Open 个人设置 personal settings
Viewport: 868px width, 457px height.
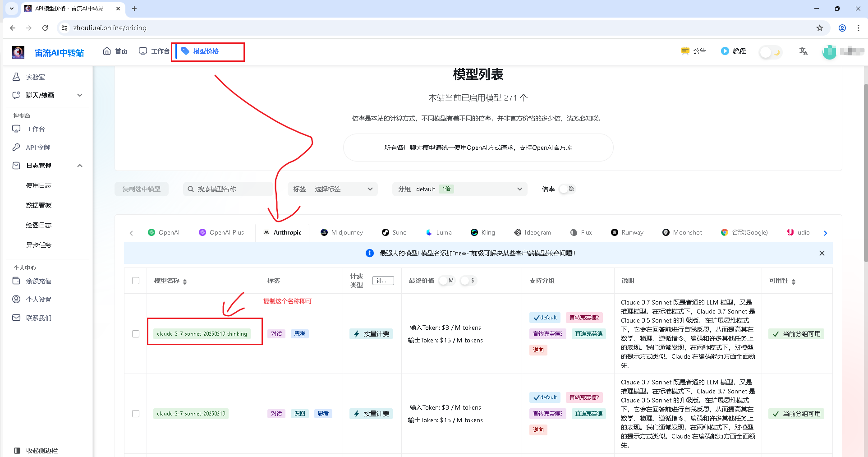click(38, 300)
